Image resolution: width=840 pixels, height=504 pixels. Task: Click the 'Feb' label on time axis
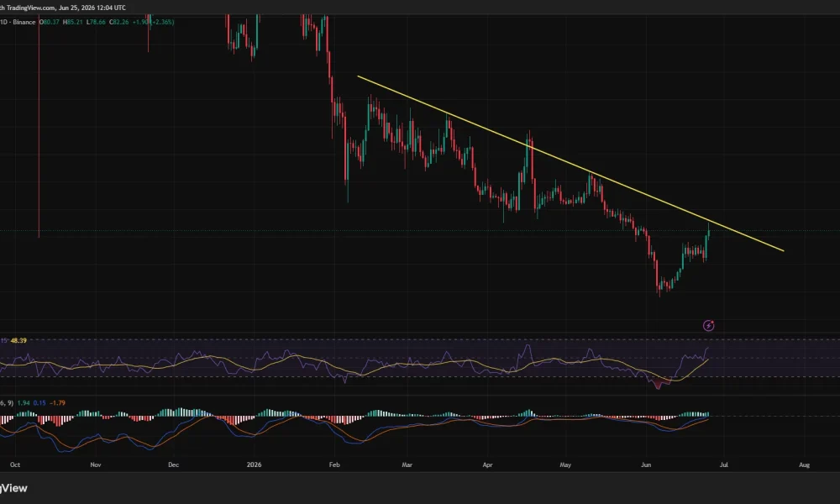pos(334,465)
